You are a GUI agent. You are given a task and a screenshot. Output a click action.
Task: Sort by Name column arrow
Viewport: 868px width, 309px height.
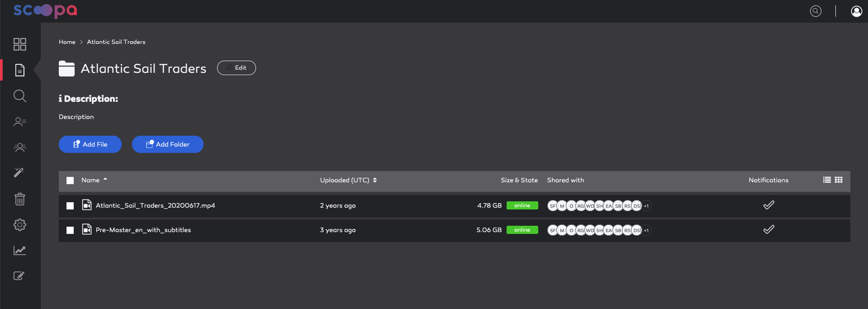point(105,180)
